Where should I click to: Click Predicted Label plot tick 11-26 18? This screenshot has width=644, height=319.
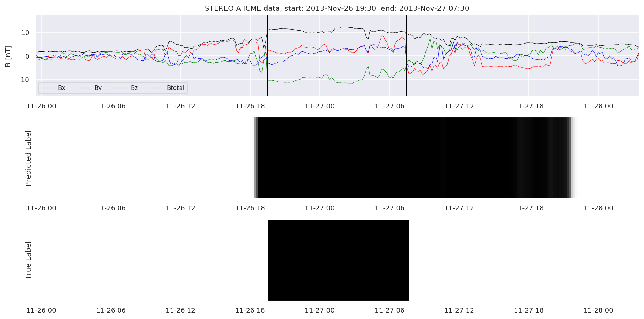click(x=250, y=208)
